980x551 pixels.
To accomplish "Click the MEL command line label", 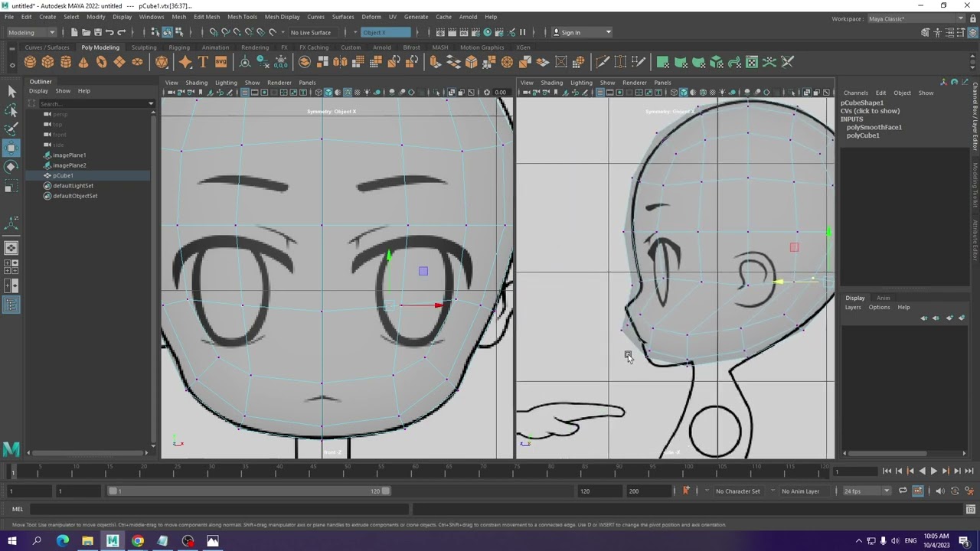I will click(17, 509).
